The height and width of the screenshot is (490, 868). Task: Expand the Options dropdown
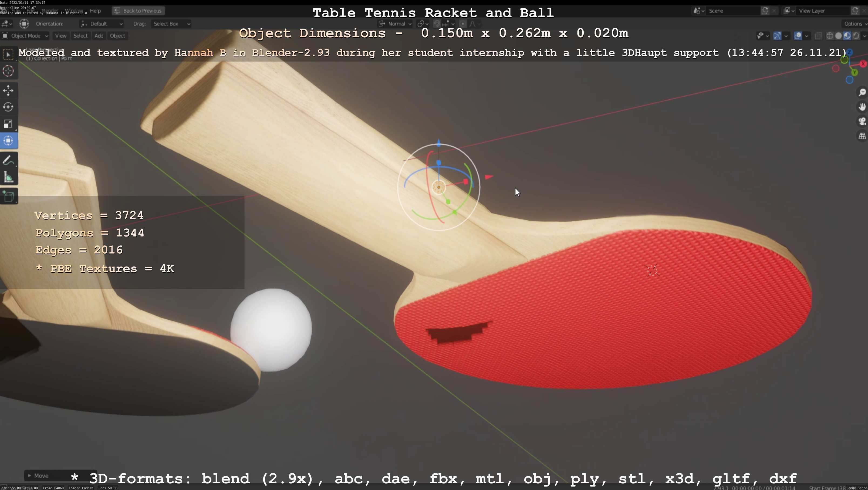(x=854, y=23)
